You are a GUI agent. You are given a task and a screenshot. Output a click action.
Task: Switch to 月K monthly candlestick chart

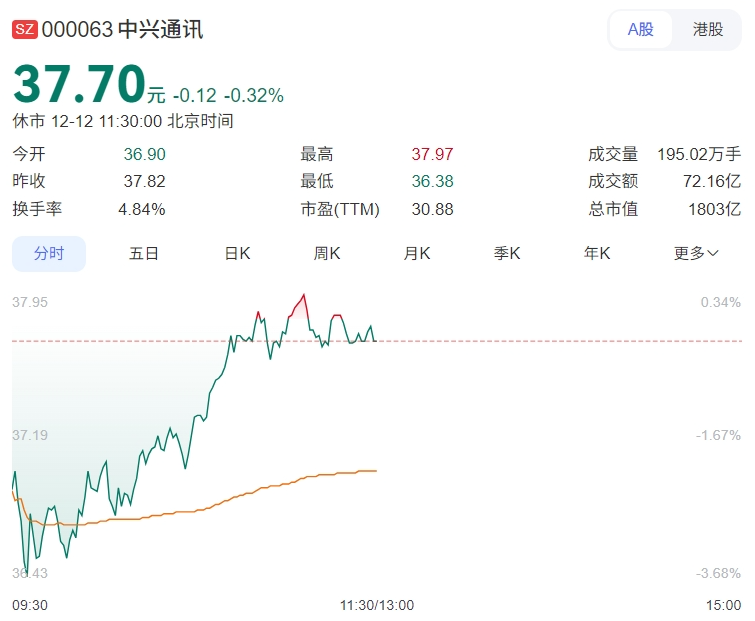point(417,253)
